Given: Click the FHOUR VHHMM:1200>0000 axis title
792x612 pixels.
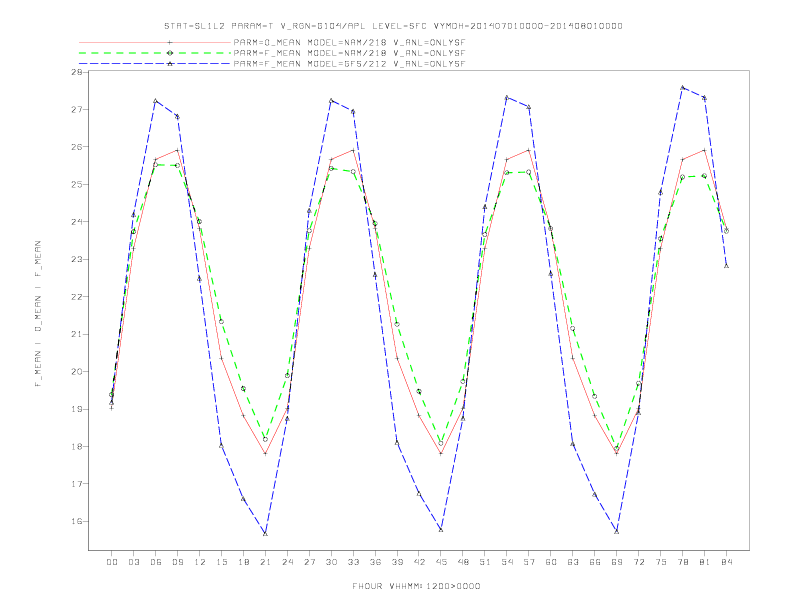Looking at the screenshot, I should [x=416, y=586].
